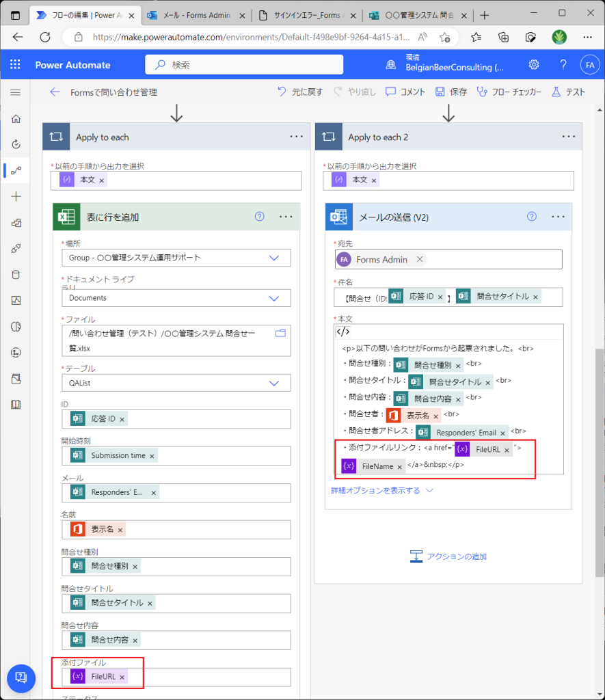Expand the 場所 dropdown
Image resolution: width=605 pixels, height=700 pixels.
coord(274,258)
